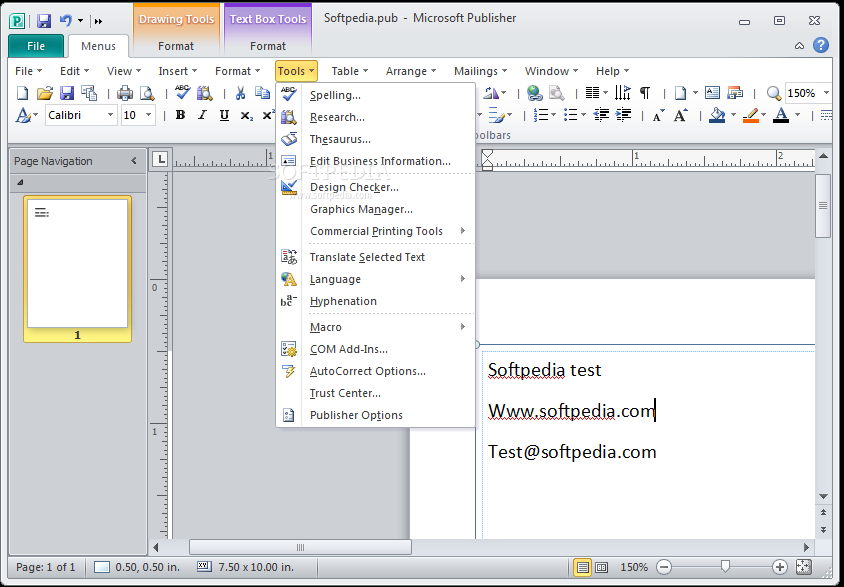Choose Thesaurus... from the menu
This screenshot has width=844, height=587.
click(376, 139)
